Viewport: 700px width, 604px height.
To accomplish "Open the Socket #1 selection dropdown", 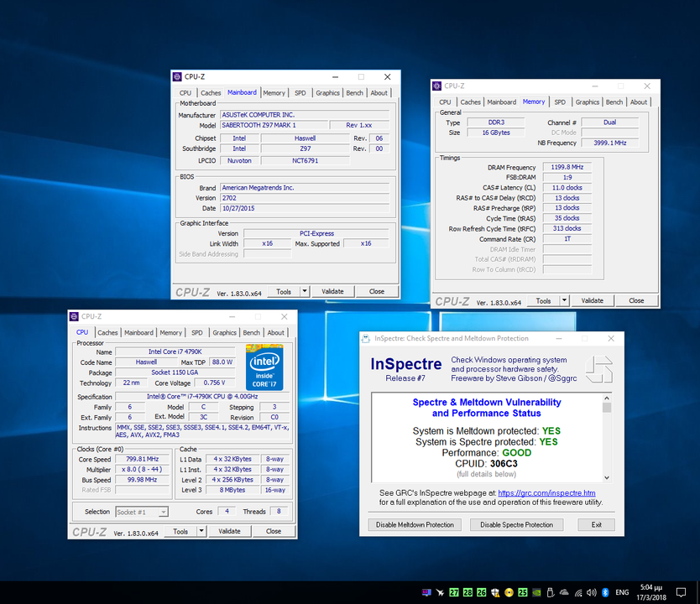I will point(142,512).
